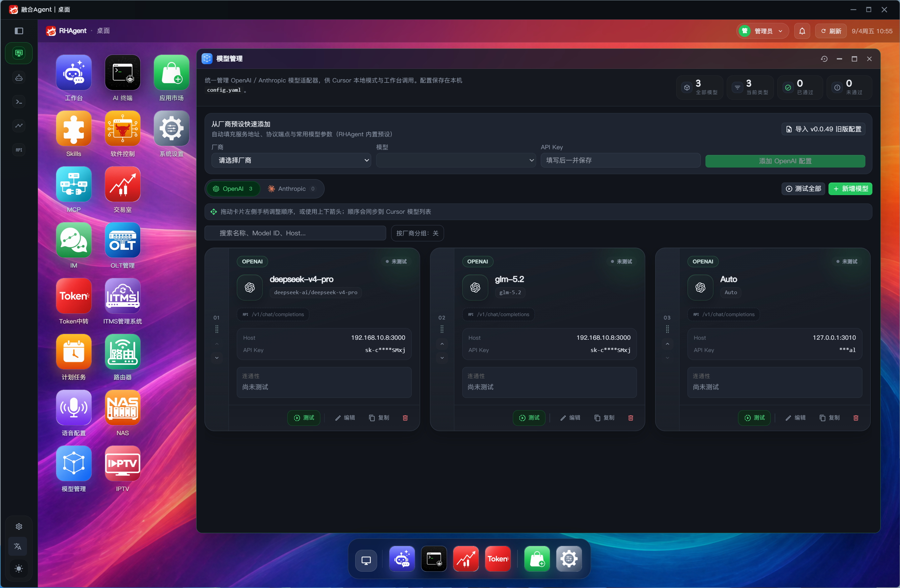The width and height of the screenshot is (900, 588).
Task: Open 系统设置 desktop gear icon
Action: pyautogui.click(x=171, y=129)
